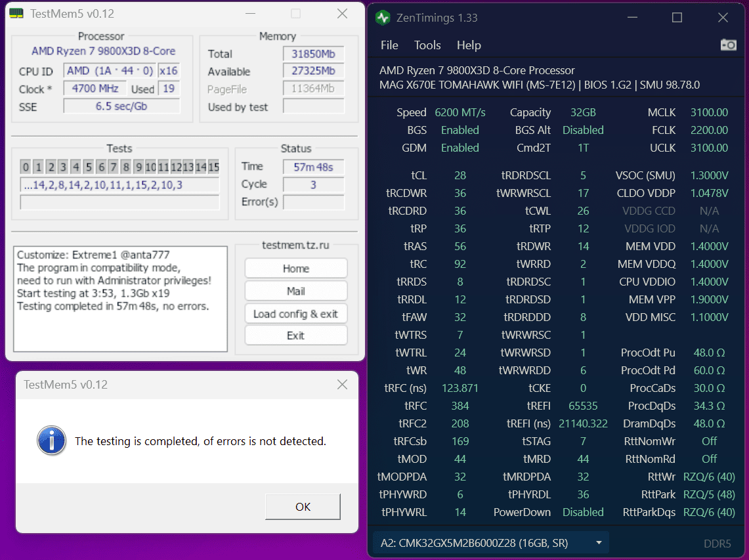Confirm the dialog with OK

coord(303,506)
